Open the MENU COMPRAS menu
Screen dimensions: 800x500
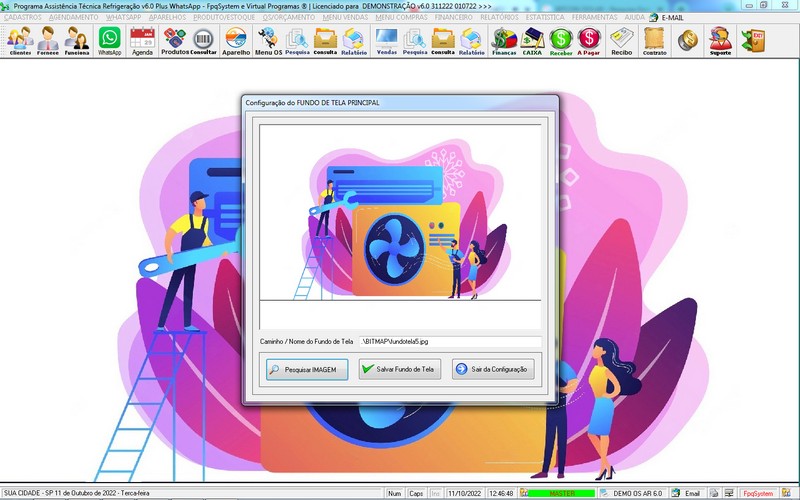[402, 17]
